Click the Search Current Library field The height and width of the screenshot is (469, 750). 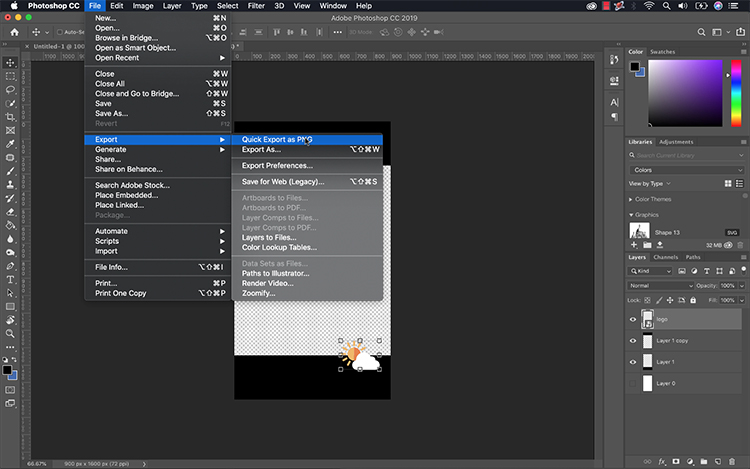[685, 155]
